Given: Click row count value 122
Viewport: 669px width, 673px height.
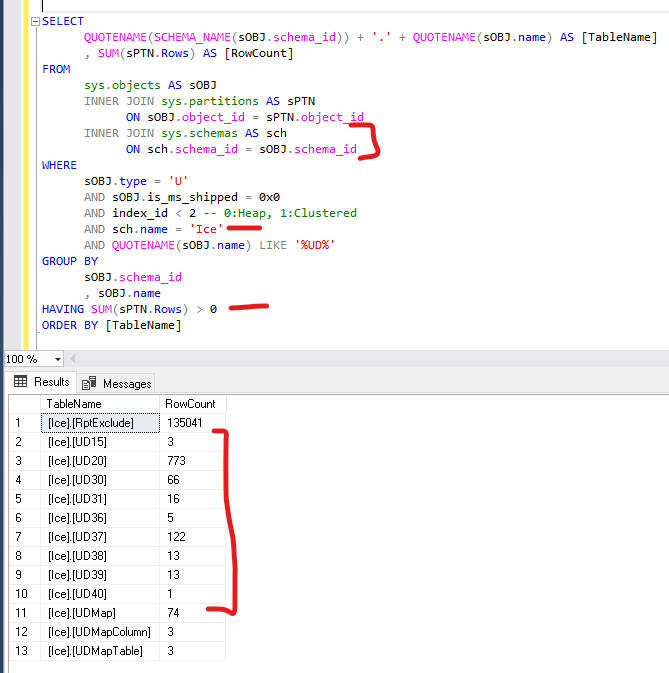Looking at the screenshot, I should click(193, 537).
